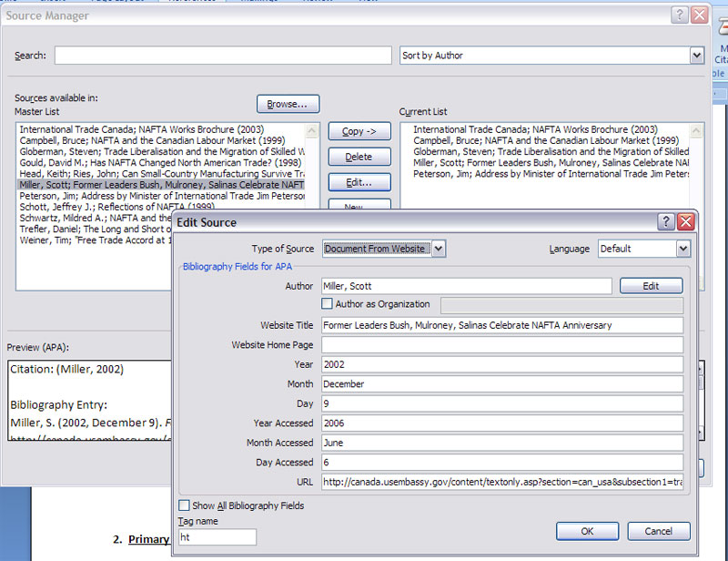The height and width of the screenshot is (561, 728).
Task: Enable Show All Bibliography Fields
Action: tap(185, 505)
